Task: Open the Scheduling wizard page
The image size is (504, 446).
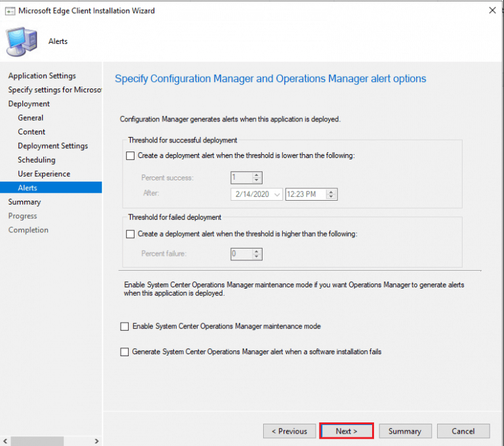Action: point(37,160)
